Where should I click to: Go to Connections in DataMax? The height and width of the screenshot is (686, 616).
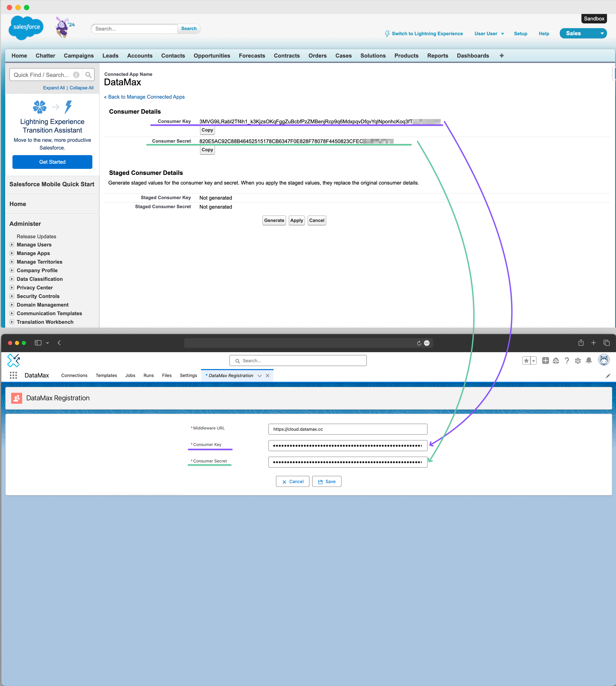[x=74, y=376]
